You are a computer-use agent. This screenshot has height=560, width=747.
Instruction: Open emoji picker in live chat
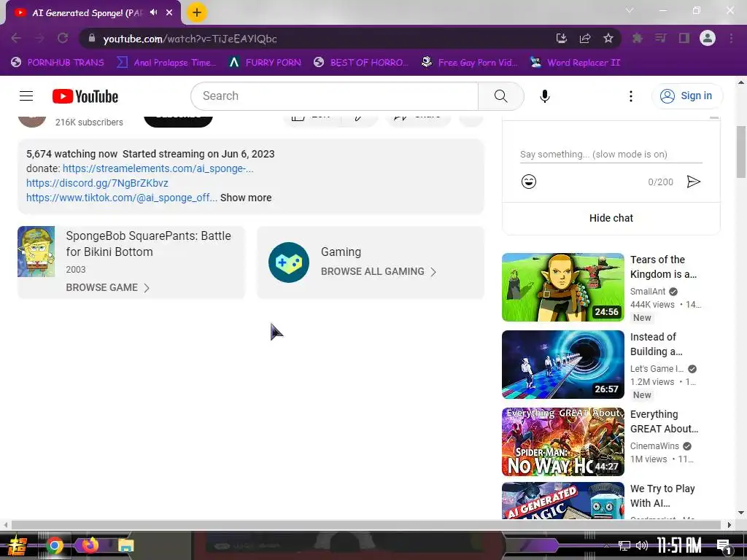coord(529,182)
